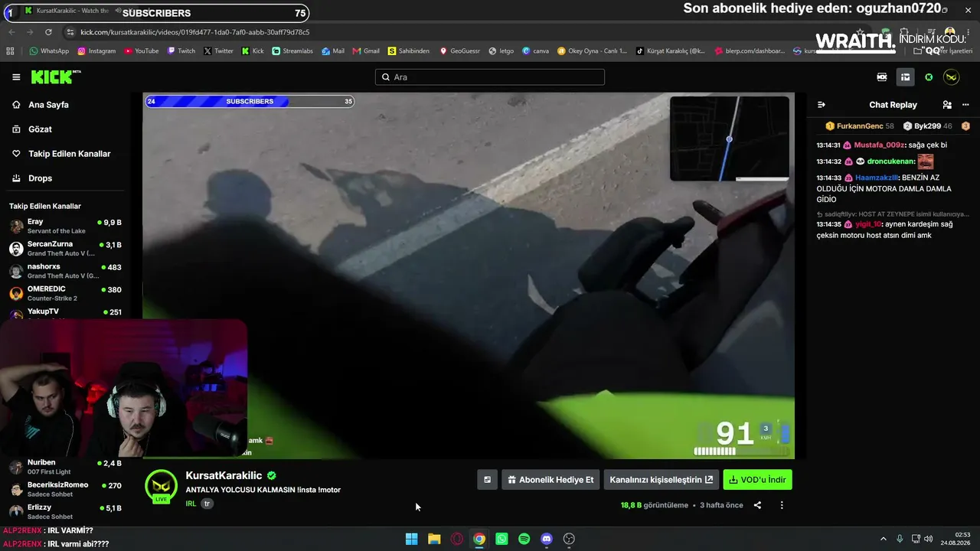
Task: Open Spotify from taskbar
Action: tap(524, 539)
